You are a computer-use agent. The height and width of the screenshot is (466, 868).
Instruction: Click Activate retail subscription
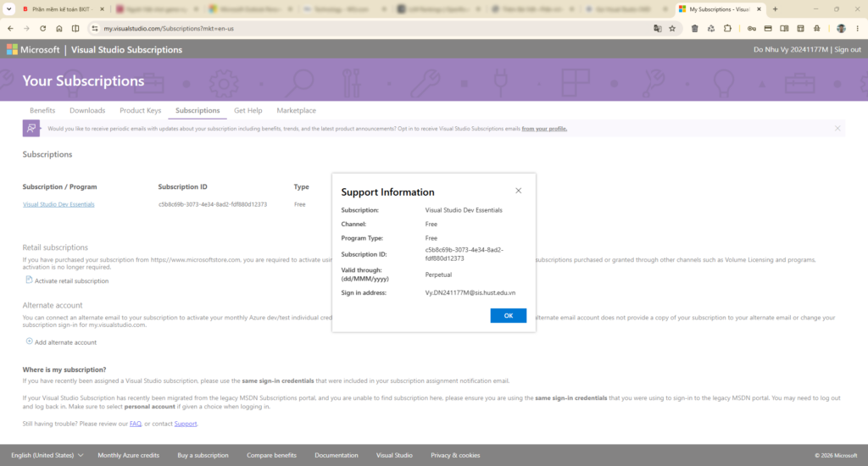point(71,280)
